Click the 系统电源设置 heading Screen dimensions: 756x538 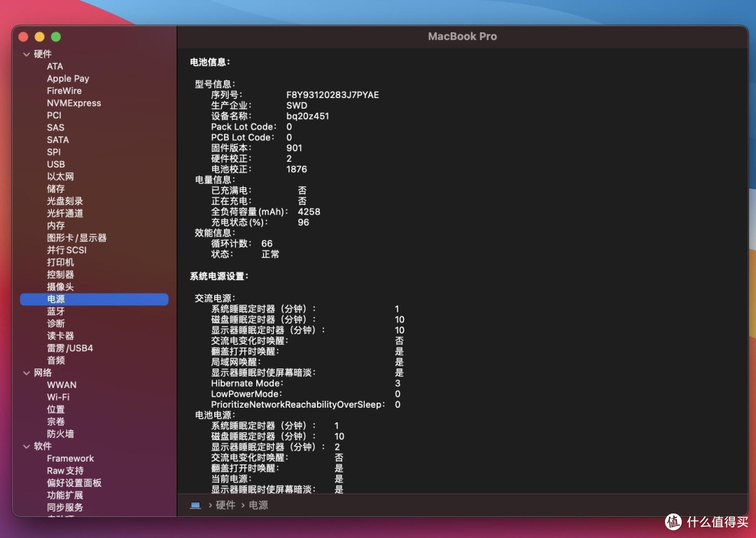click(x=219, y=277)
